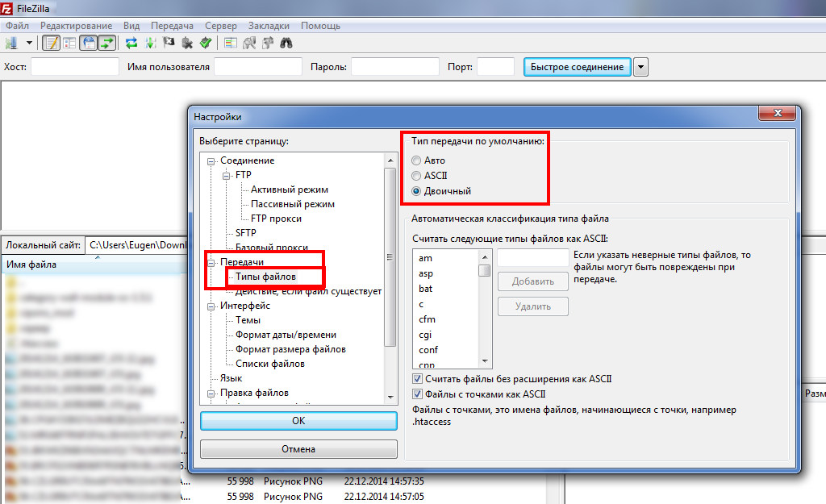Collapse the Интерфейс tree node

point(211,306)
